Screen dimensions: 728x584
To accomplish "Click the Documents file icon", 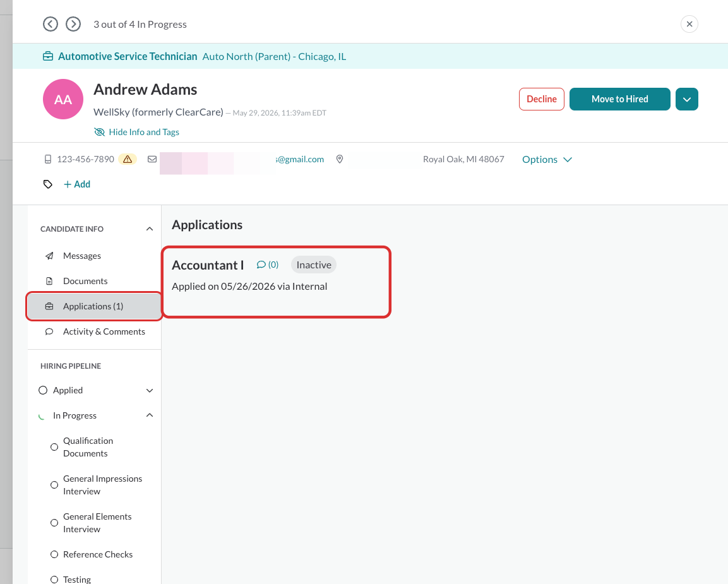I will coord(49,282).
